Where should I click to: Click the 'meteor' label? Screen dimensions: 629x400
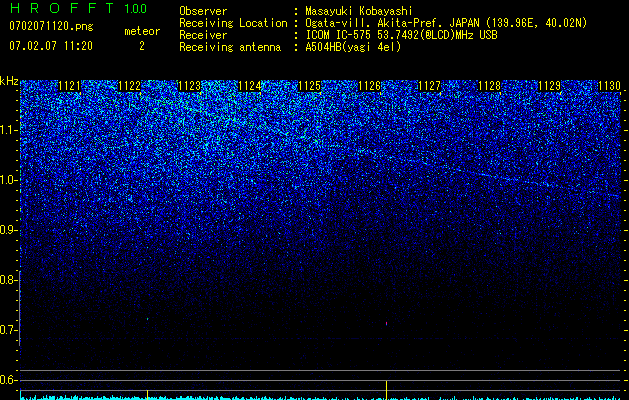coord(142,31)
